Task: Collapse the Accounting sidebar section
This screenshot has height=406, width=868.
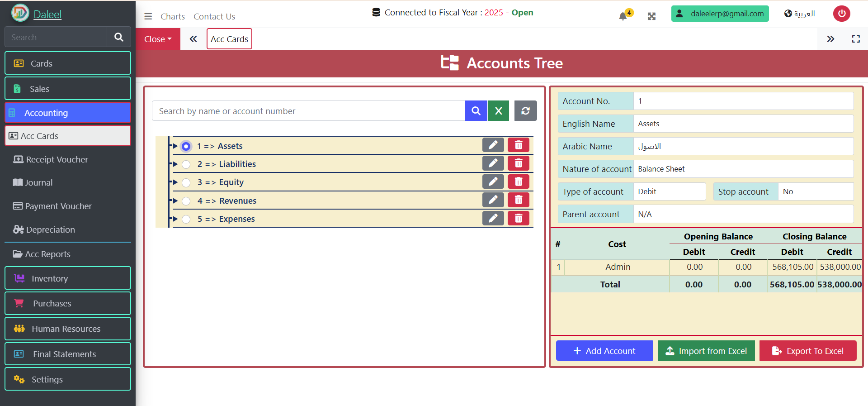Action: click(x=68, y=113)
